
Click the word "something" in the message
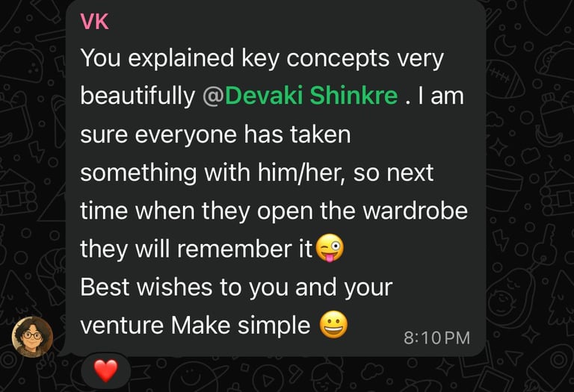pyautogui.click(x=138, y=172)
